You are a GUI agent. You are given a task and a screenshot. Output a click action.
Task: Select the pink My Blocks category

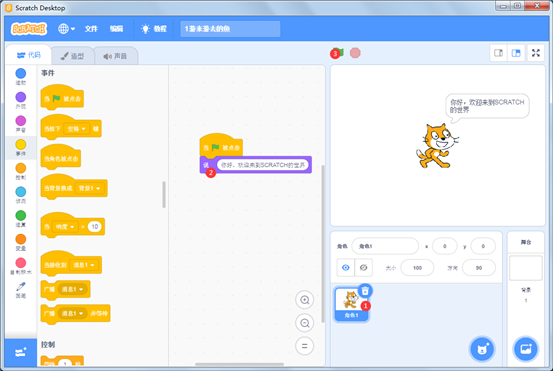pos(21,266)
